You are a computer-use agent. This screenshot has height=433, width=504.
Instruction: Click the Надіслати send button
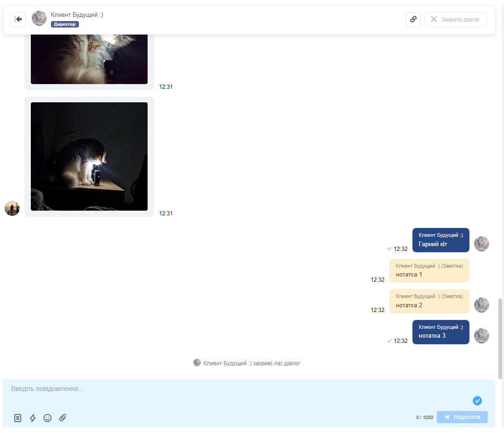(x=462, y=417)
